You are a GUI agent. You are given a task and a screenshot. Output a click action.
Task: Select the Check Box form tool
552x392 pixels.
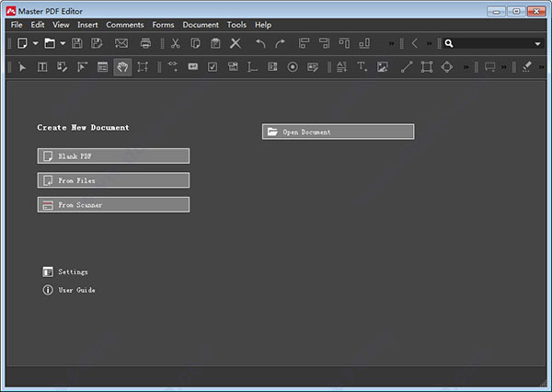click(213, 67)
